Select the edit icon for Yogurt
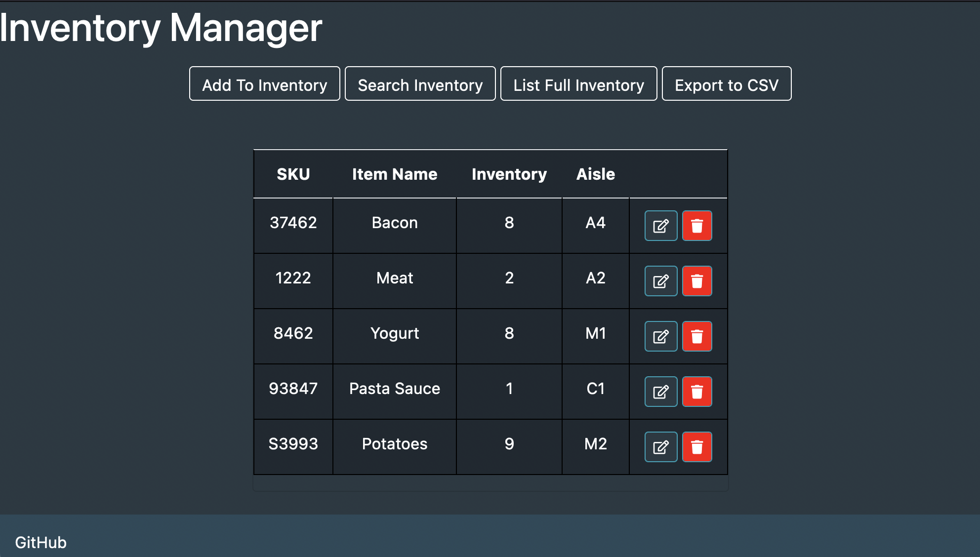Screen dimensions: 980x557 pyautogui.click(x=660, y=336)
